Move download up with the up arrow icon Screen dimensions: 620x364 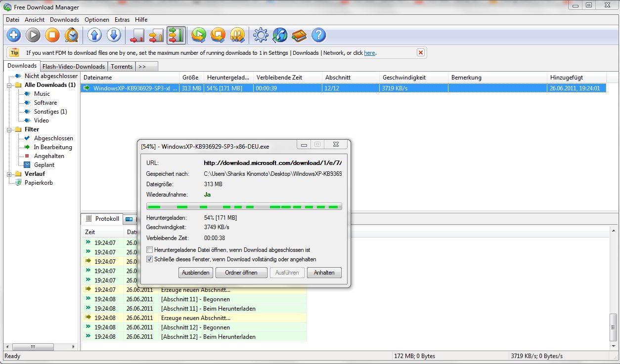click(95, 35)
